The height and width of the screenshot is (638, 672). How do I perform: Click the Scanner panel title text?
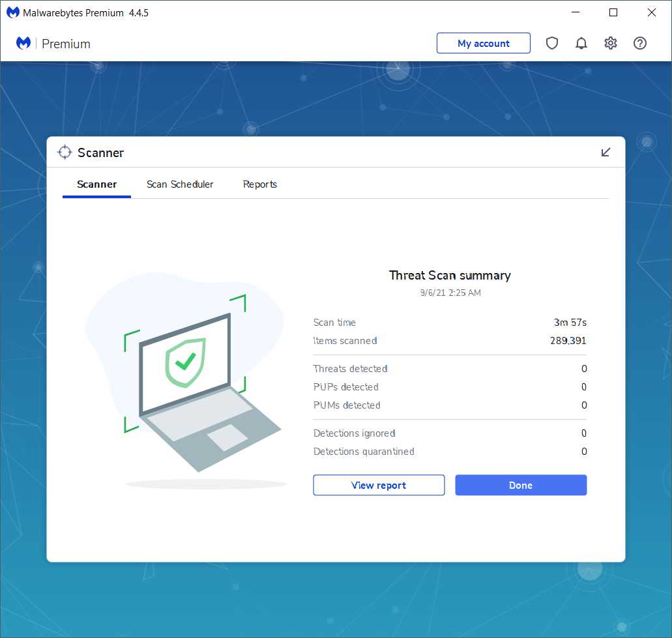[x=101, y=152]
